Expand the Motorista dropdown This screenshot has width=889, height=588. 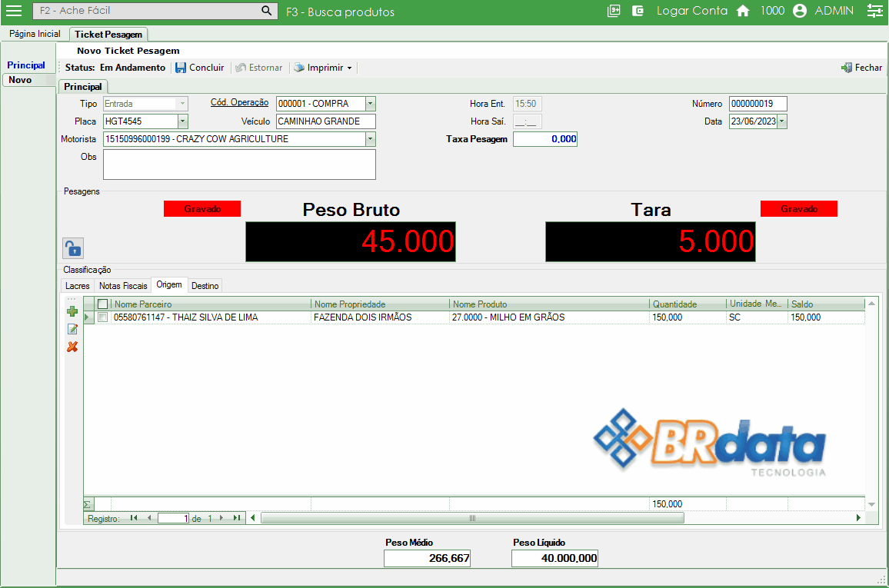click(370, 139)
